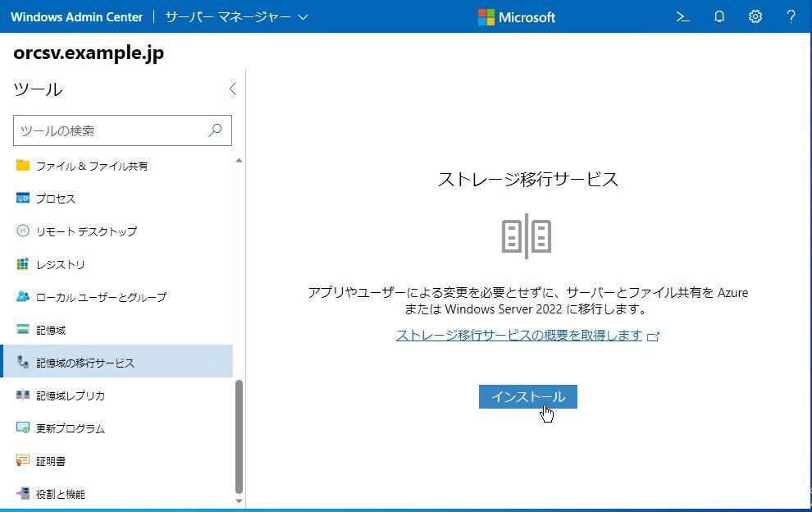Click the orcsv.example.jp server name

point(89,53)
